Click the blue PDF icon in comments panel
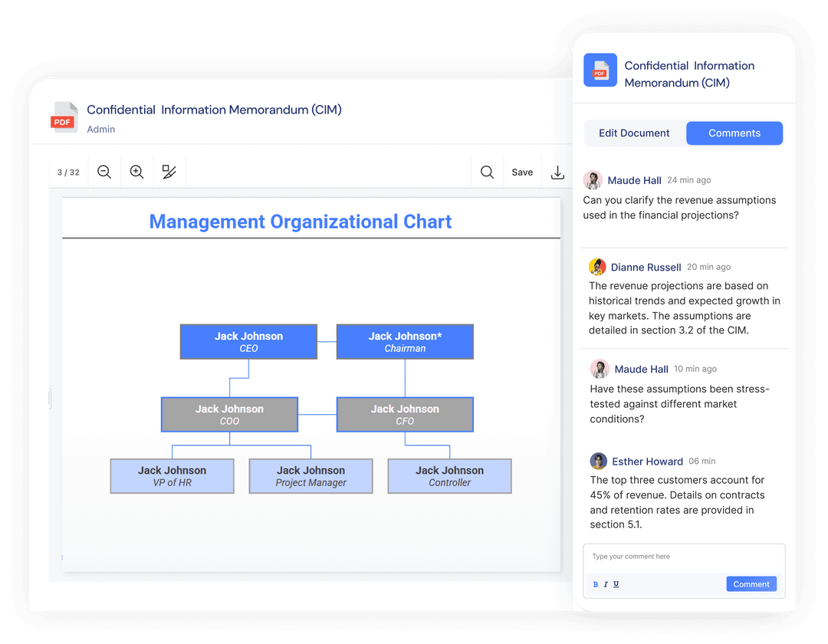This screenshot has width=828, height=644. tap(600, 70)
